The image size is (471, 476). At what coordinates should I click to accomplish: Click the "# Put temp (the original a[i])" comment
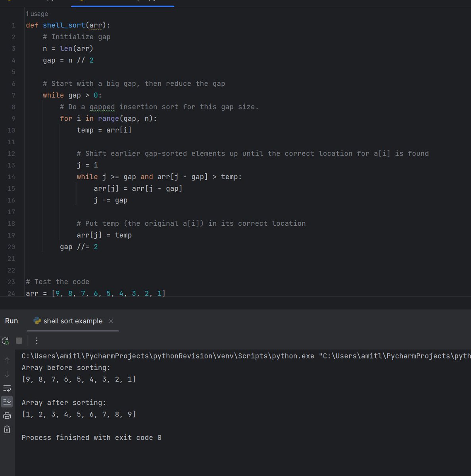[x=191, y=223]
